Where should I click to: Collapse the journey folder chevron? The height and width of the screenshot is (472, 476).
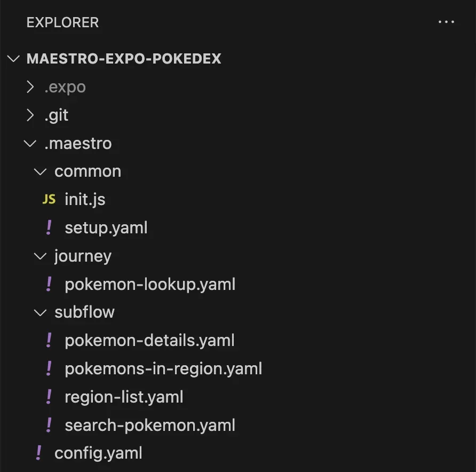point(41,256)
